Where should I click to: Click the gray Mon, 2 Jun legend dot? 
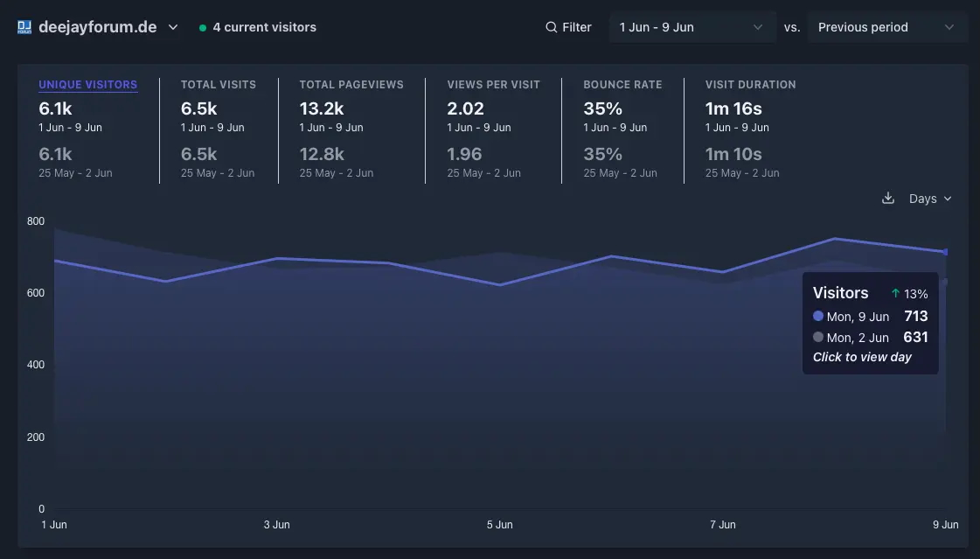pyautogui.click(x=818, y=338)
